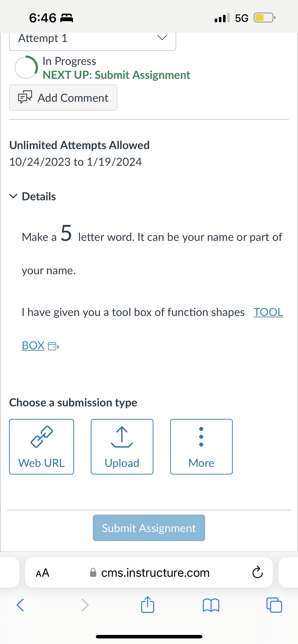Viewport: 298px width, 644px height.
Task: Collapse the Details section chevron
Action: point(13,196)
